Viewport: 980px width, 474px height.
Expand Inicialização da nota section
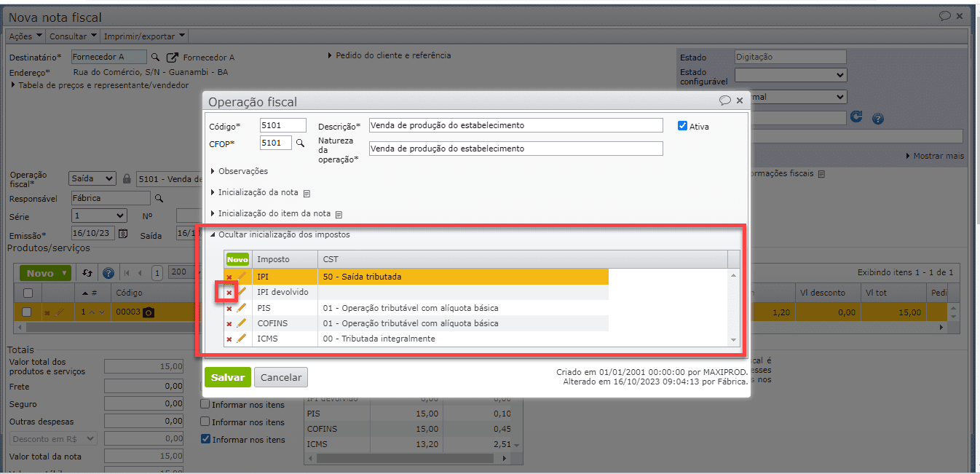click(254, 193)
